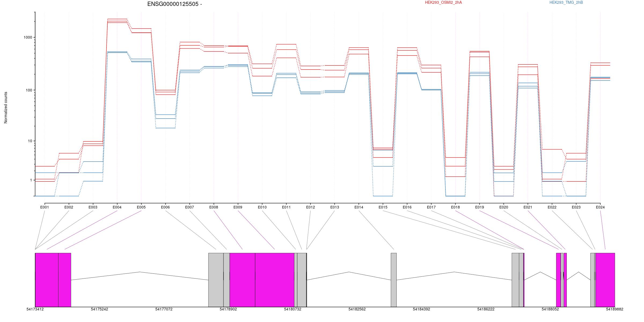Click genomic coordinate 54178902

tap(228, 309)
